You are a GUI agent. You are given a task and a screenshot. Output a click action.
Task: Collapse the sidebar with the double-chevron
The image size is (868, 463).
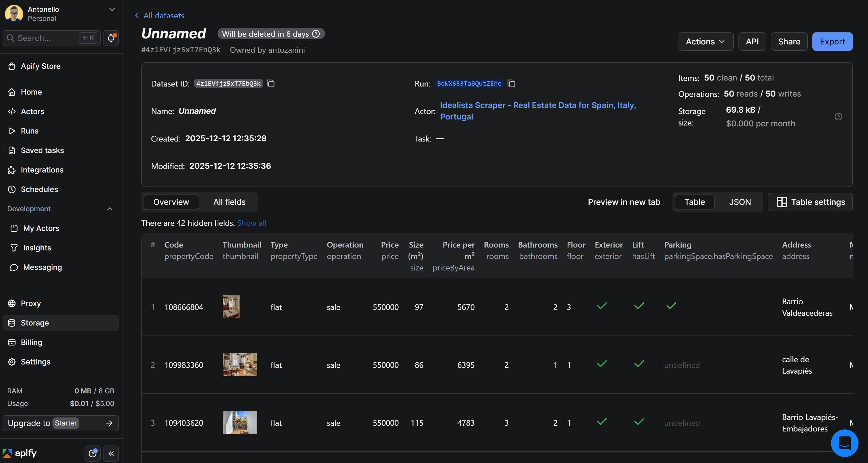coord(111,454)
